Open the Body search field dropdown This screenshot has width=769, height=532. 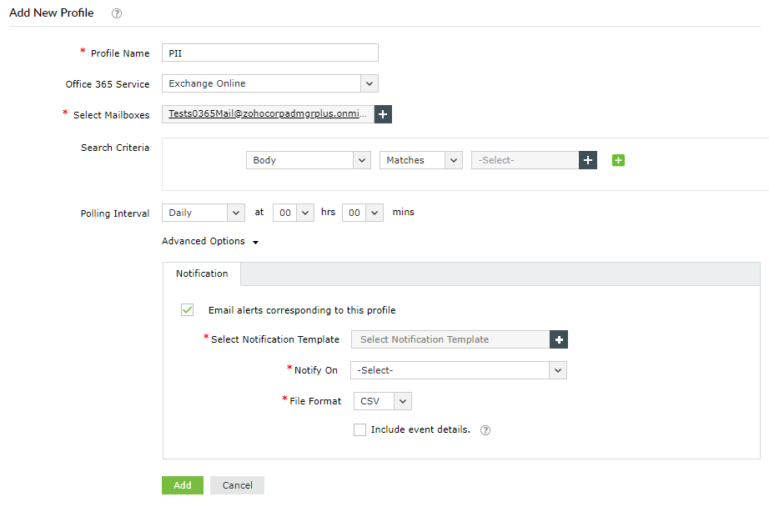pyautogui.click(x=308, y=160)
